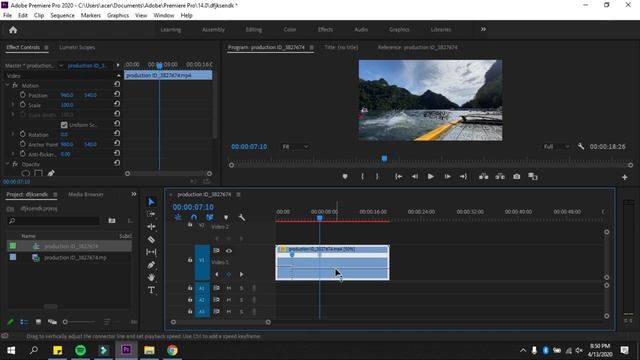This screenshot has height=360, width=640.
Task: Switch to Editing workspace
Action: click(253, 30)
